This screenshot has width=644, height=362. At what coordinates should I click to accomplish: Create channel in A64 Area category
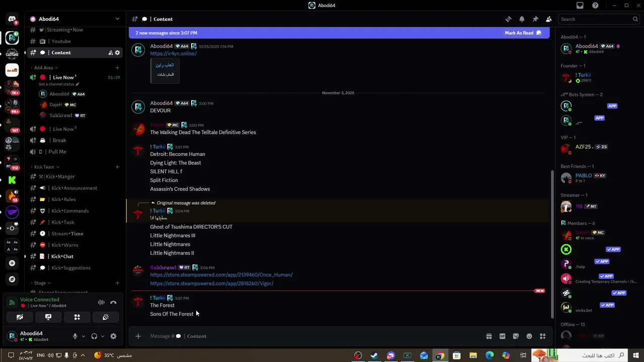117,68
